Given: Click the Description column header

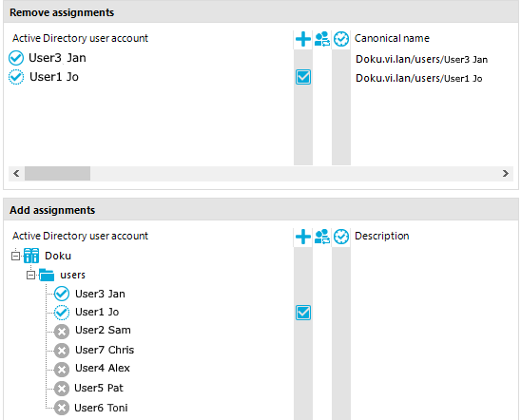Looking at the screenshot, I should (x=382, y=236).
